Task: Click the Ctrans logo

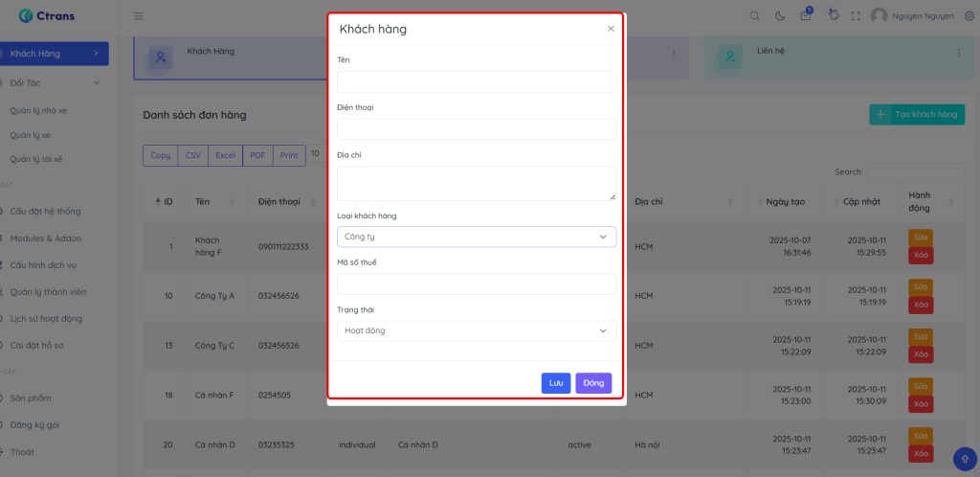Action: click(46, 16)
